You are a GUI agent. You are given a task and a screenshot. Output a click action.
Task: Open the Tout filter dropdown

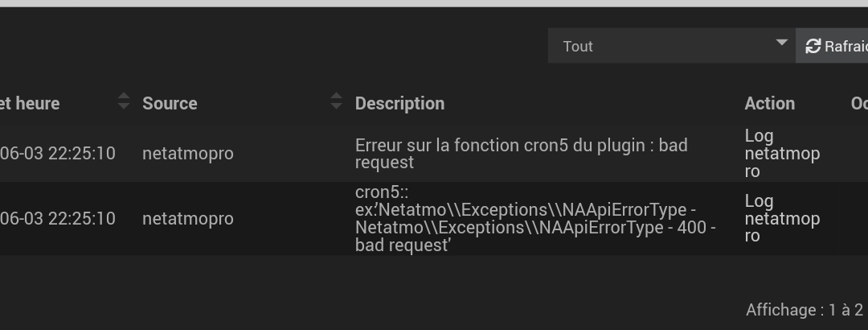671,46
